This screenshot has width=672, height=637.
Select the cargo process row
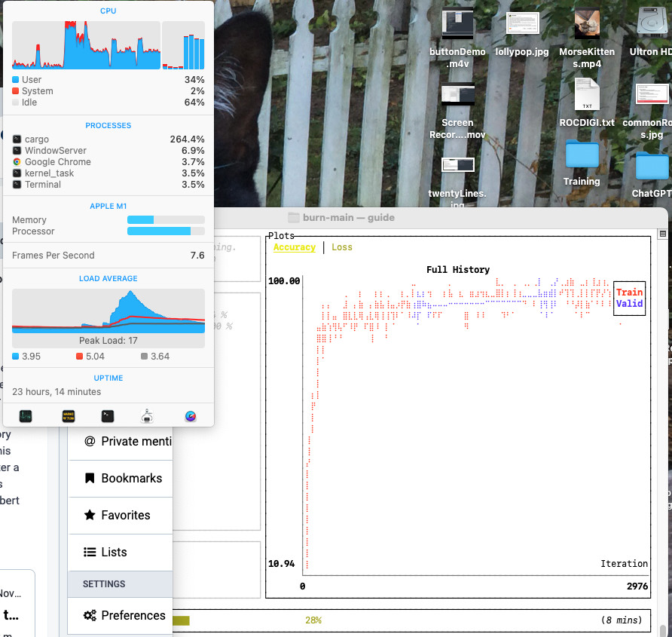click(x=108, y=139)
